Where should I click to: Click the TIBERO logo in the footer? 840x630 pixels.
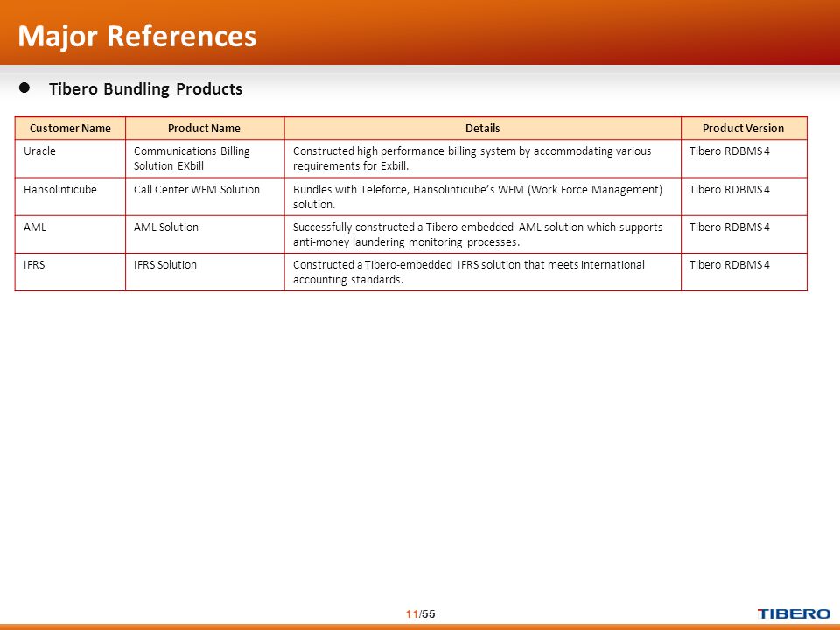[x=794, y=614]
